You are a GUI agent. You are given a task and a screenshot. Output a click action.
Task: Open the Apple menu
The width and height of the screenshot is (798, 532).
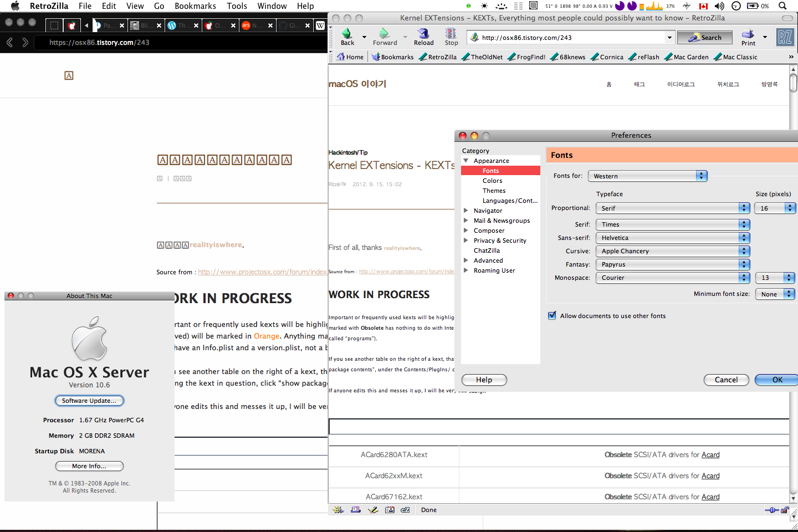15,6
